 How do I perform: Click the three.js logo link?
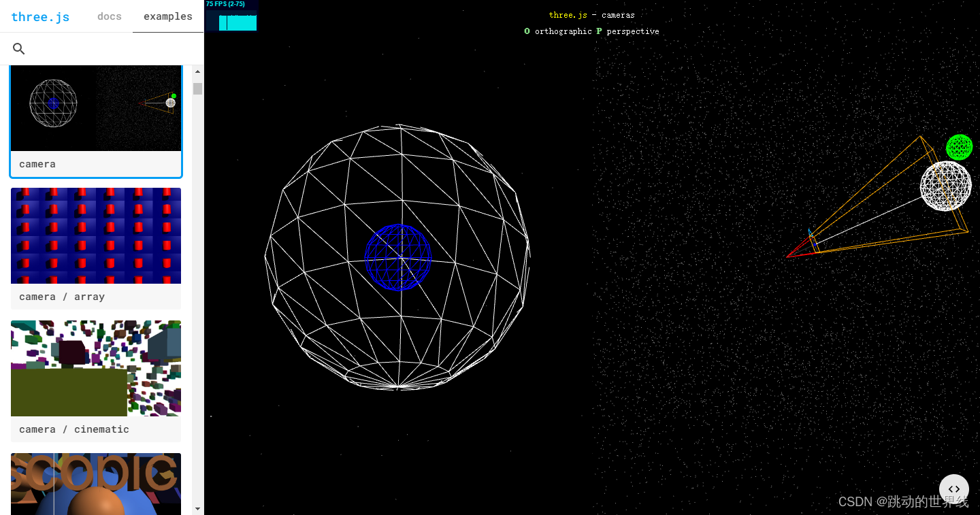click(40, 17)
